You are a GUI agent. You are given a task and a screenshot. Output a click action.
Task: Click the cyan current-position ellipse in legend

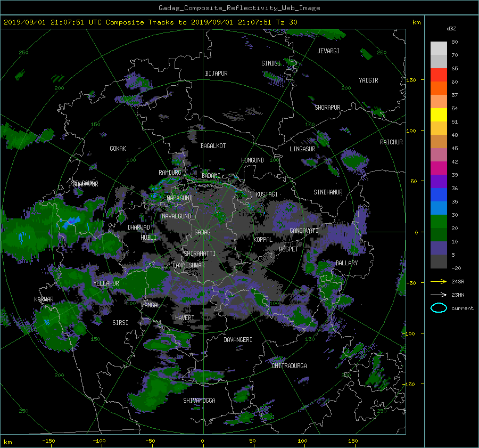click(439, 308)
